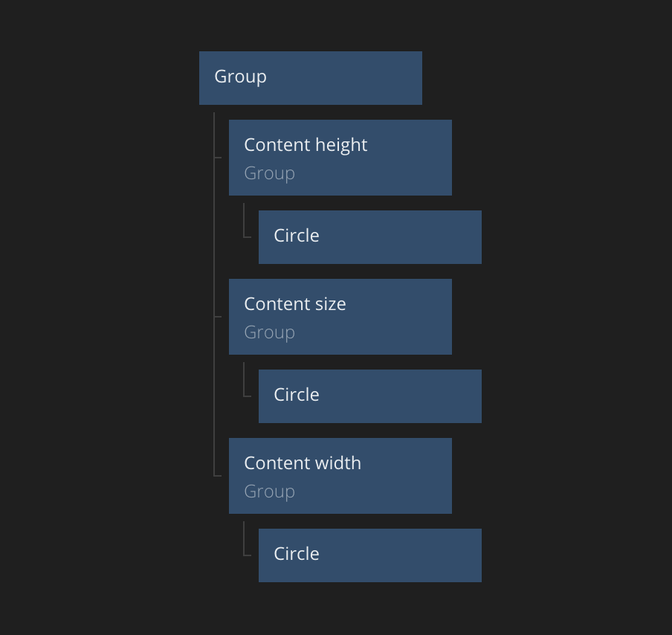Click the "Content width" title text

tap(303, 463)
